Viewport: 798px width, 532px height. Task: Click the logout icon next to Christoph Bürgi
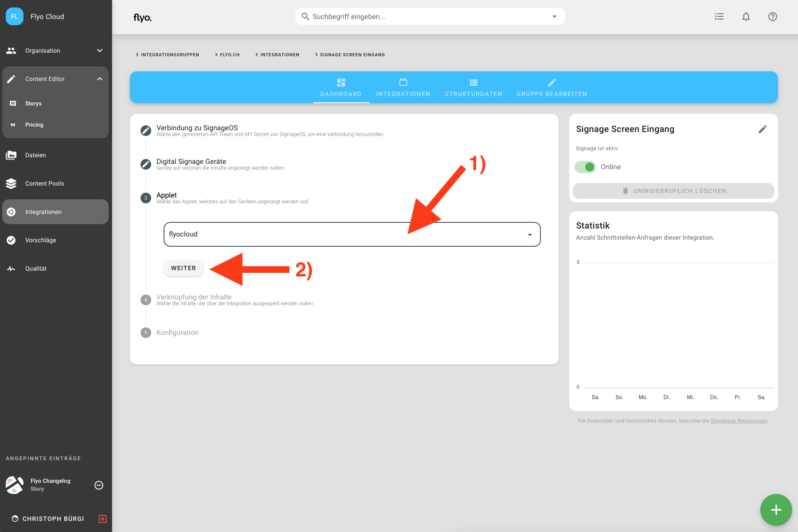pos(102,519)
